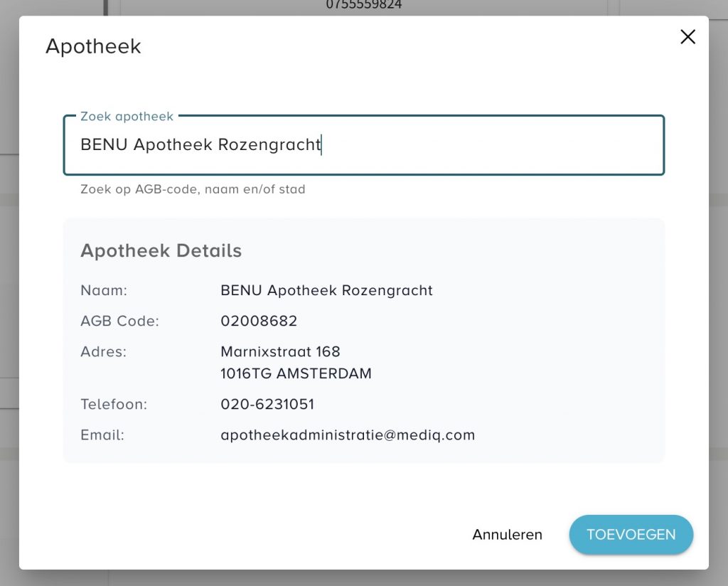Click the 'Telefoon:' label
This screenshot has width=728, height=586.
point(113,405)
